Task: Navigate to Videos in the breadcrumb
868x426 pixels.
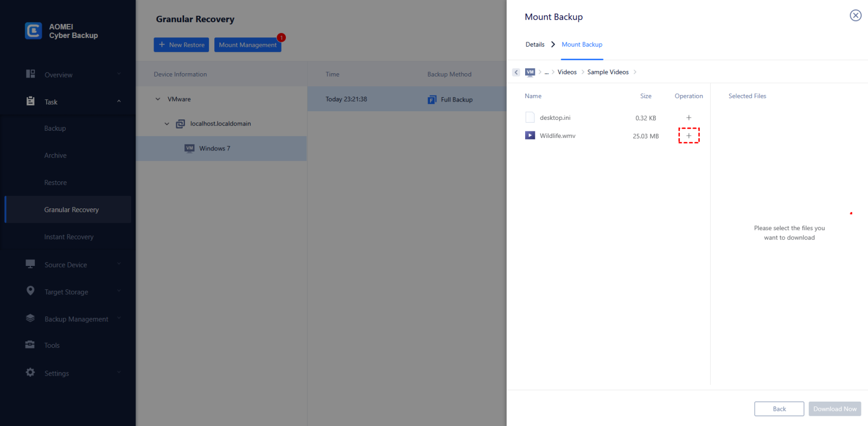Action: [567, 72]
